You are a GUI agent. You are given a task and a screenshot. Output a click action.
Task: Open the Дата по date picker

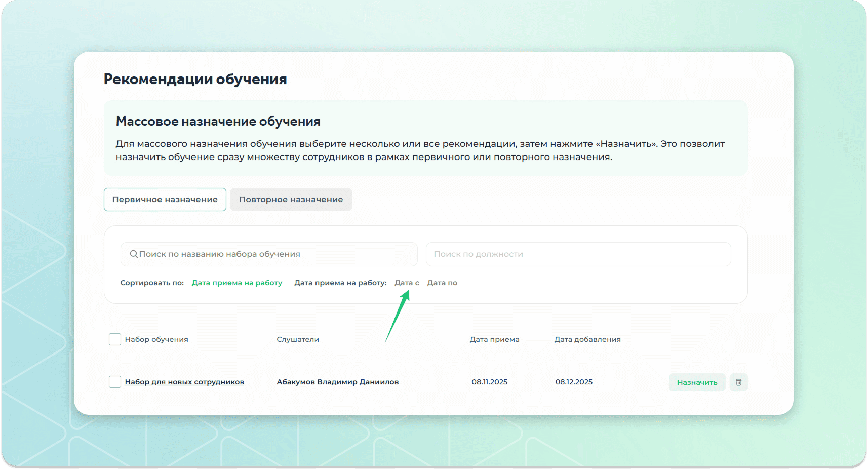(442, 283)
